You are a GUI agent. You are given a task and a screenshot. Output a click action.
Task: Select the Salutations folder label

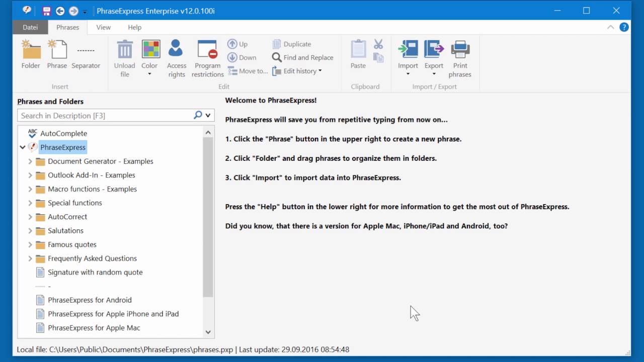coord(65,231)
